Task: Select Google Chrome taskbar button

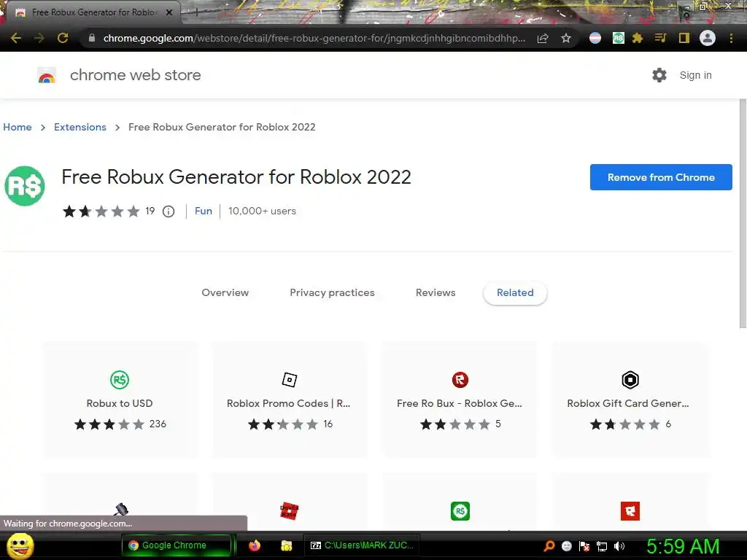Action: [x=177, y=545]
